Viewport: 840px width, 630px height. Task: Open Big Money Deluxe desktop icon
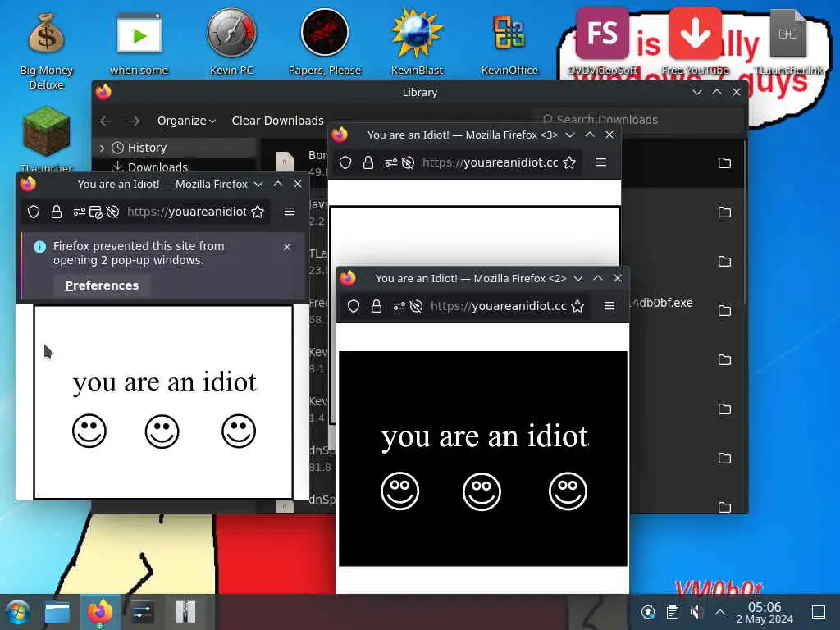click(46, 50)
